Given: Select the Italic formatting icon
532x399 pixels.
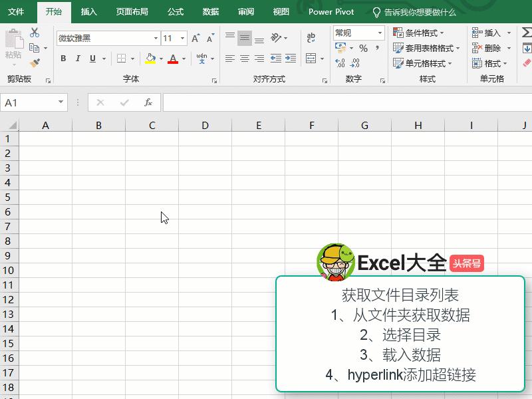Looking at the screenshot, I should (x=78, y=59).
